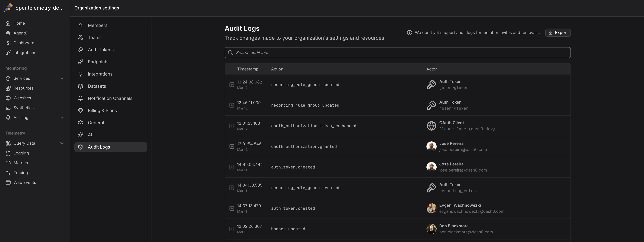Click the Timestamp column header

click(248, 69)
